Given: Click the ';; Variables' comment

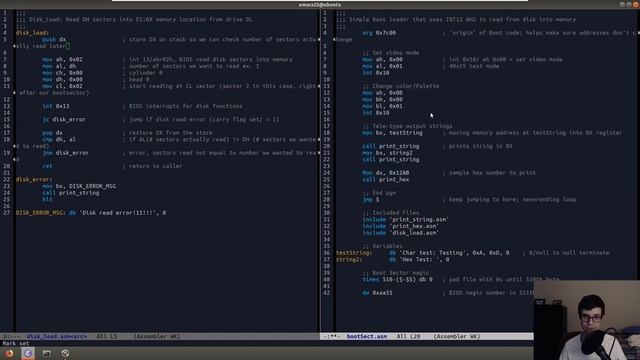Looking at the screenshot, I should point(382,246).
